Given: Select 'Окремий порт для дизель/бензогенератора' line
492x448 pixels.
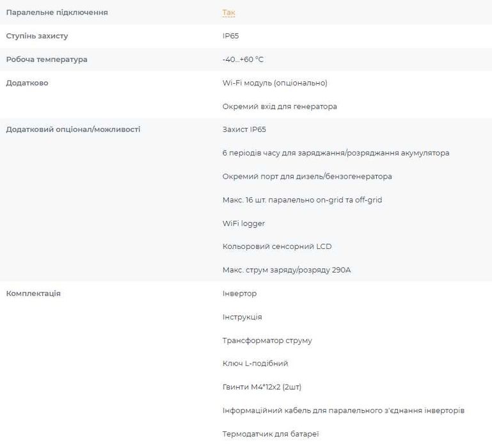Looking at the screenshot, I should point(307,177).
